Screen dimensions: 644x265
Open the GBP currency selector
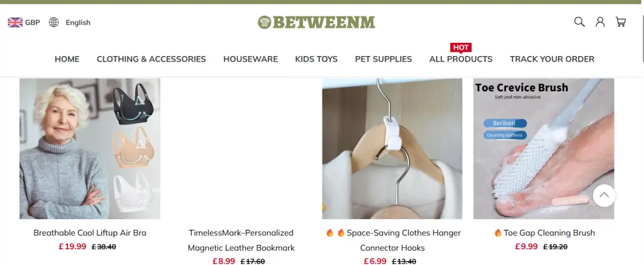pos(33,23)
